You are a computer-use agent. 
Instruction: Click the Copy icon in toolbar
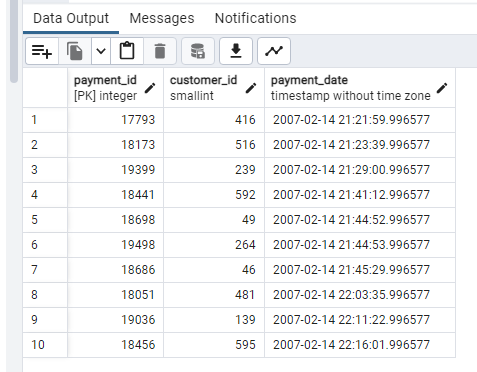75,51
